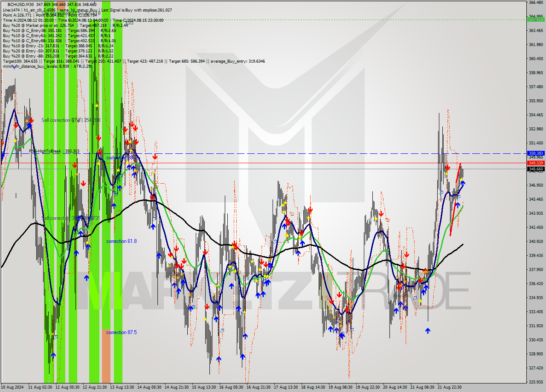Viewport: 546px width, 392px height.
Task: Click the 325.935 price axis label
Action: 535,382
